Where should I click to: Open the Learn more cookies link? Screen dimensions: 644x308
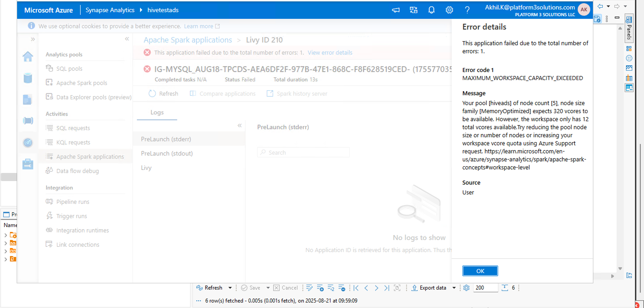coord(201,26)
